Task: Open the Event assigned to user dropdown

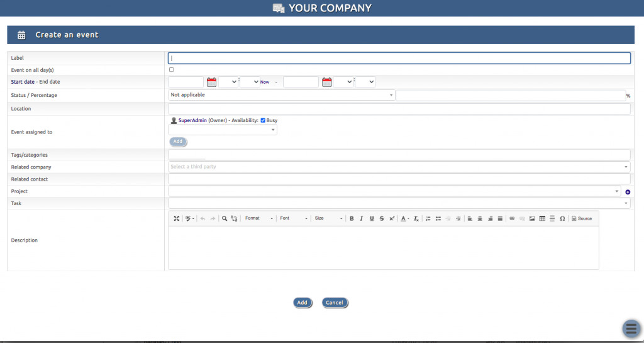Action: tap(223, 130)
